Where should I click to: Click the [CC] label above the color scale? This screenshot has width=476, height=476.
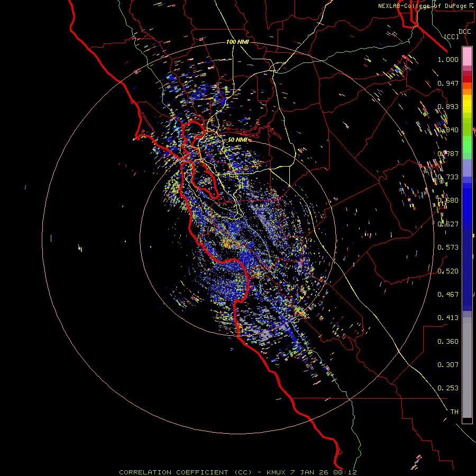[x=452, y=36]
